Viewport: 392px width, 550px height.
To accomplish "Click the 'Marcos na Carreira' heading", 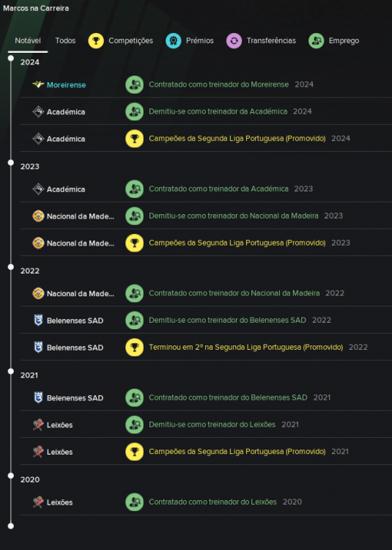I will [36, 8].
